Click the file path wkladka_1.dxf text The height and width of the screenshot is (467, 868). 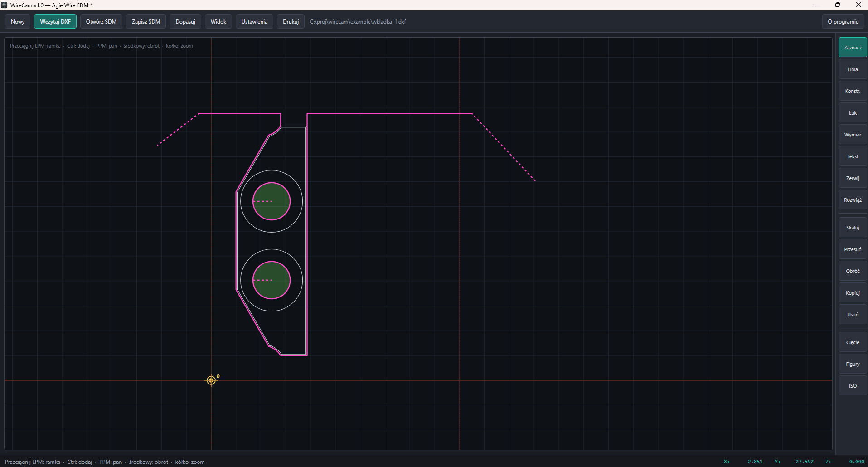click(x=358, y=22)
